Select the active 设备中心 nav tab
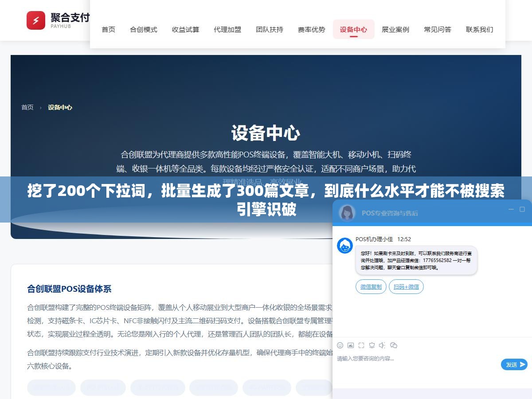This screenshot has width=532, height=399. click(x=354, y=30)
